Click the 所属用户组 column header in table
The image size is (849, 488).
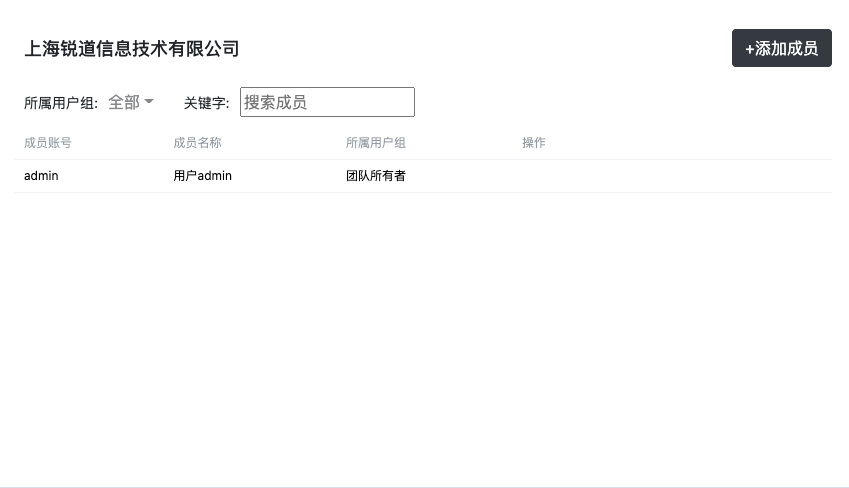tap(375, 143)
